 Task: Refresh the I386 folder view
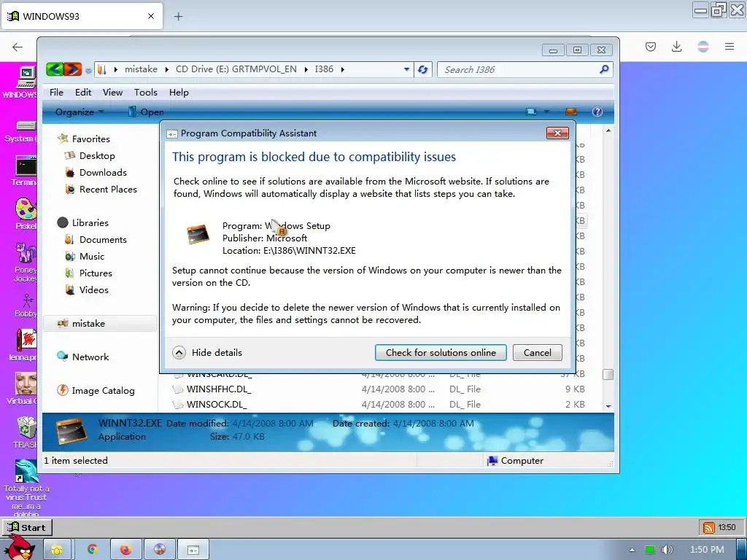(422, 69)
